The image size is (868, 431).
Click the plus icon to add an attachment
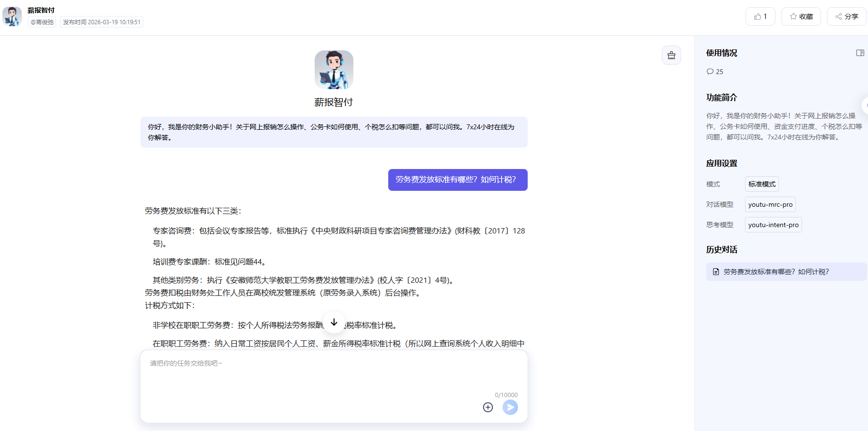487,407
